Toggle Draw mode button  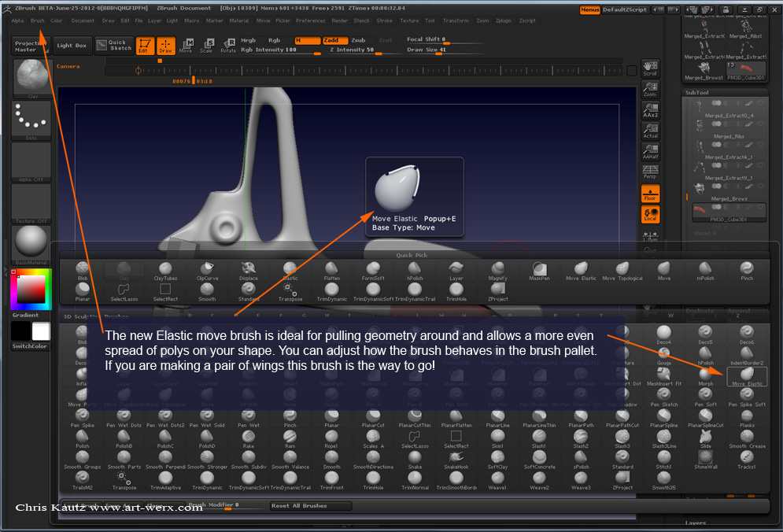pos(166,46)
